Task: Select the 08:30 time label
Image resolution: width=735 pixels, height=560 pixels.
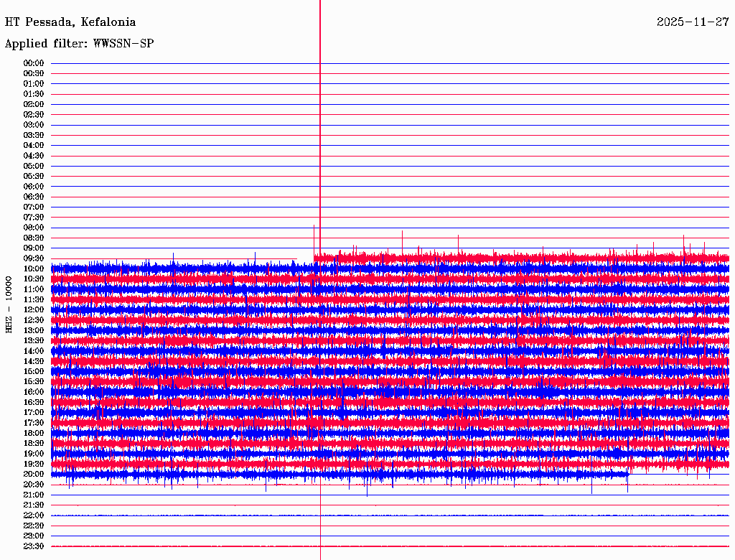Action: 34,238
